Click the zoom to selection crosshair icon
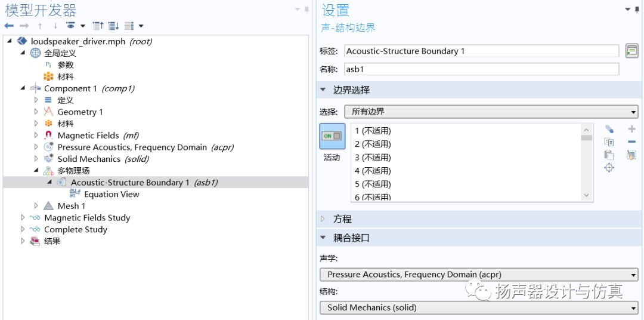Image resolution: width=644 pixels, height=320 pixels. coord(609,168)
